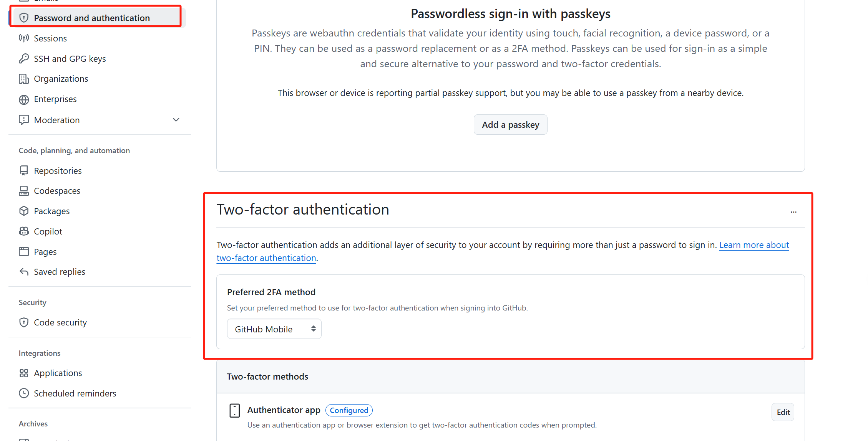Open the two-factor authentication more options menu
This screenshot has height=441, width=868.
click(793, 212)
